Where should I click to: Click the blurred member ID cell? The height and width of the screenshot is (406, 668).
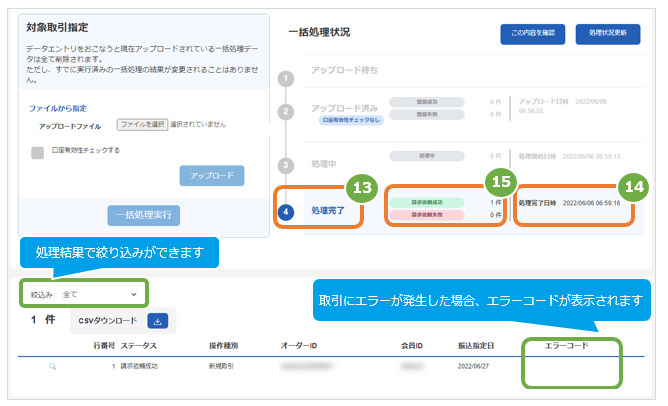pyautogui.click(x=412, y=366)
